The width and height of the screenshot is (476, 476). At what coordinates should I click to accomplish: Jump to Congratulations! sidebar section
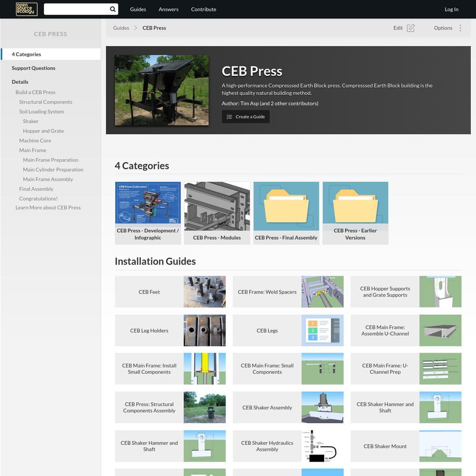click(38, 199)
